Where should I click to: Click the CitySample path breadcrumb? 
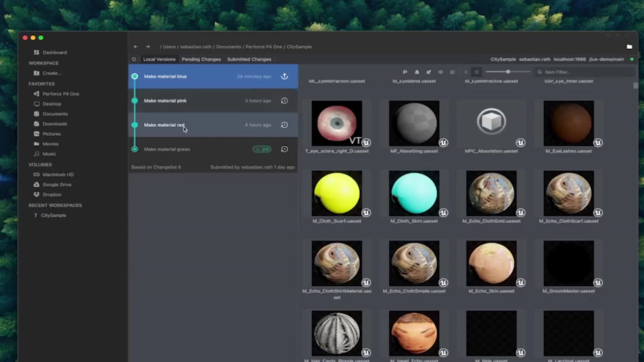(x=299, y=47)
